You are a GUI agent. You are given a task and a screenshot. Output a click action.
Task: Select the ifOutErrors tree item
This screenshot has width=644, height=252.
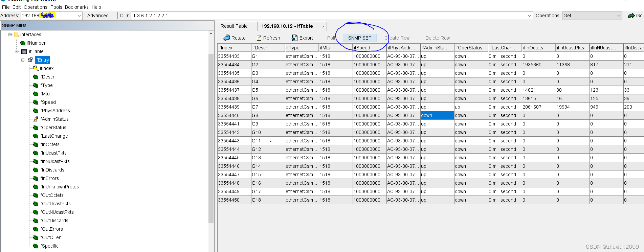pyautogui.click(x=51, y=229)
